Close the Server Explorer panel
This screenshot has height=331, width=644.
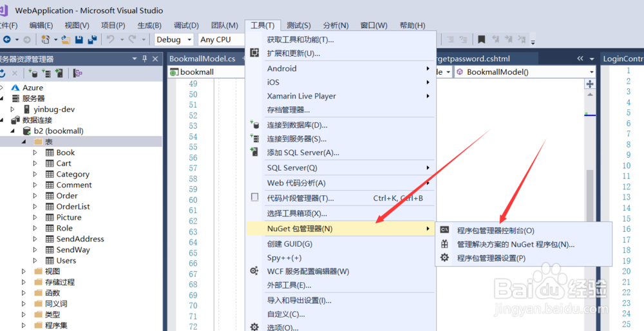[x=155, y=59]
